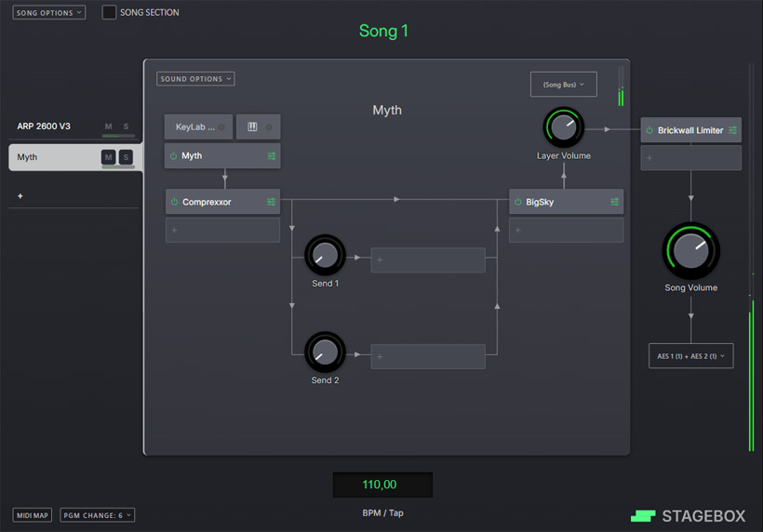Toggle power icon on Brickwall Limiter
Viewport: 763px width, 532px height.
[x=649, y=130]
